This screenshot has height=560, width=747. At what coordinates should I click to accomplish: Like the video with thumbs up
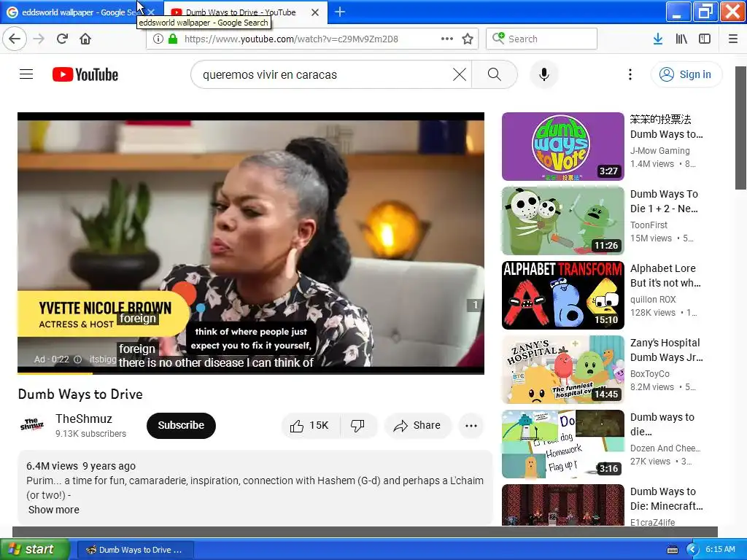point(311,425)
